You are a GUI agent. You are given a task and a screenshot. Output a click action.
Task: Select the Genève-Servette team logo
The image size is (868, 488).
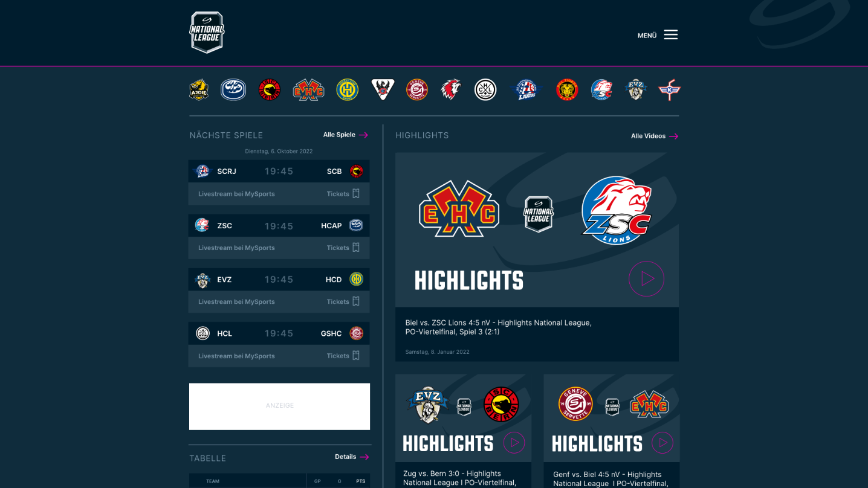(x=417, y=90)
